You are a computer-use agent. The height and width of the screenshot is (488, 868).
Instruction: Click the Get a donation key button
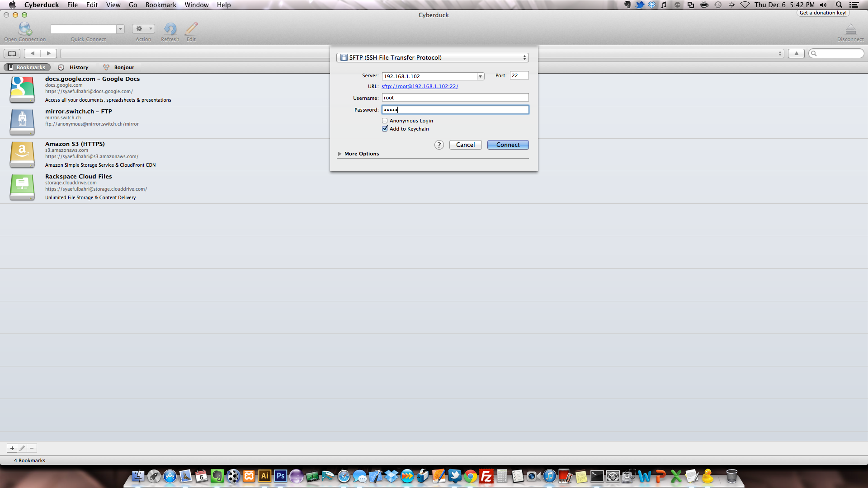tap(823, 13)
